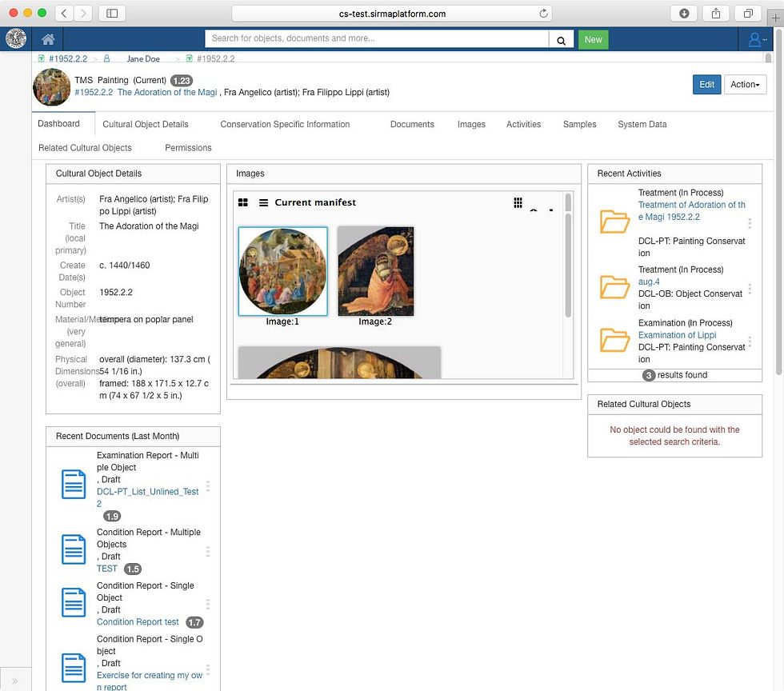The width and height of the screenshot is (784, 691).
Task: Switch image viewer to grid window layout
Action: tap(243, 202)
